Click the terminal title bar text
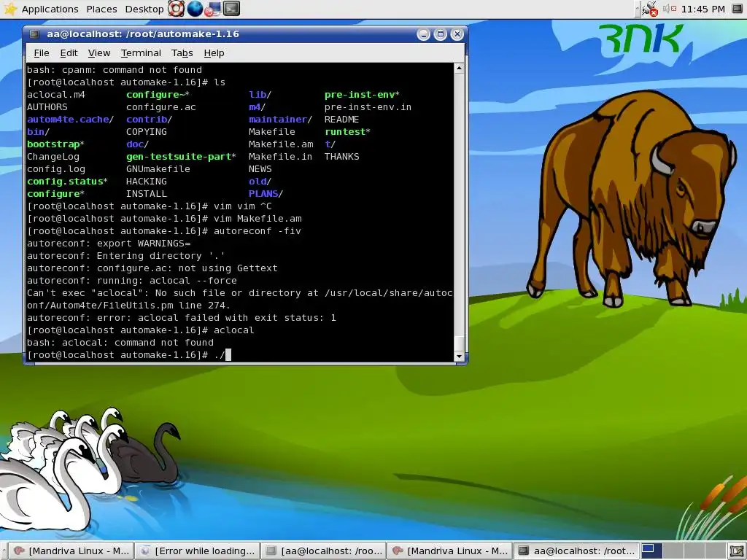 (x=143, y=34)
